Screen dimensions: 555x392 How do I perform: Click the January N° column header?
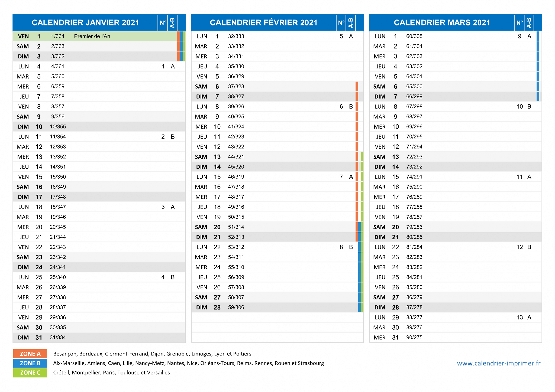(x=163, y=22)
